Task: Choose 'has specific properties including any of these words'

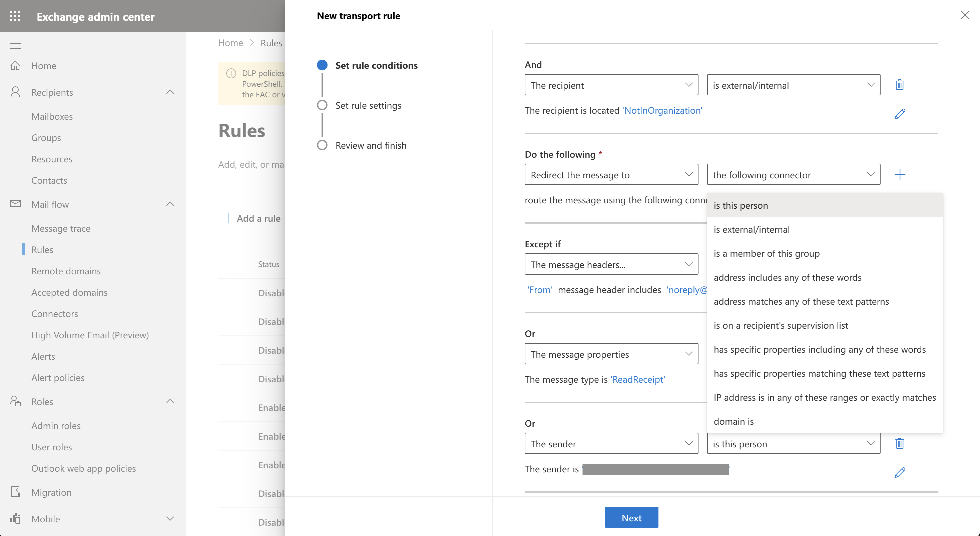Action: 825,349
